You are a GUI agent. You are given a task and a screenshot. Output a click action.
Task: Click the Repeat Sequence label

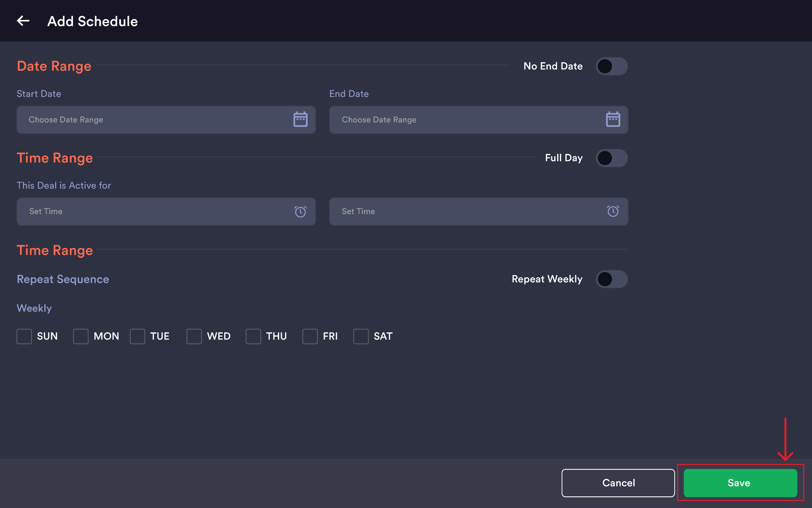63,279
